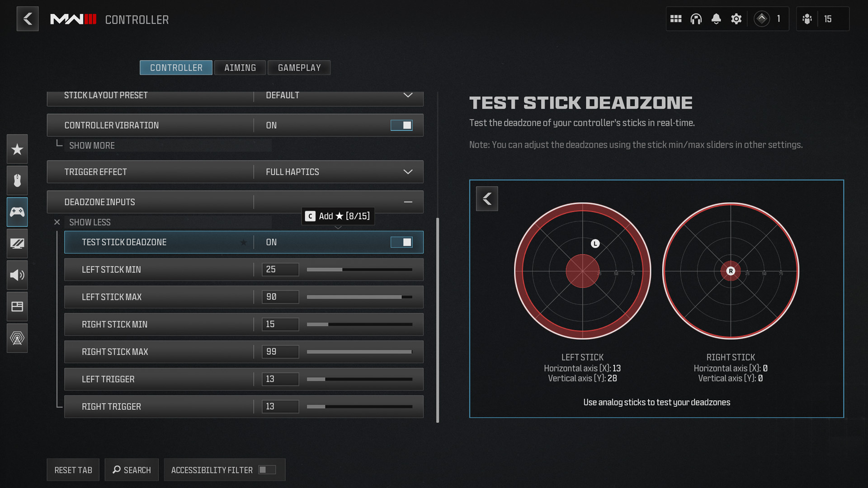Screen dimensions: 868x488
Task: Click the Display settings icon in sidebar
Action: pos(16,243)
